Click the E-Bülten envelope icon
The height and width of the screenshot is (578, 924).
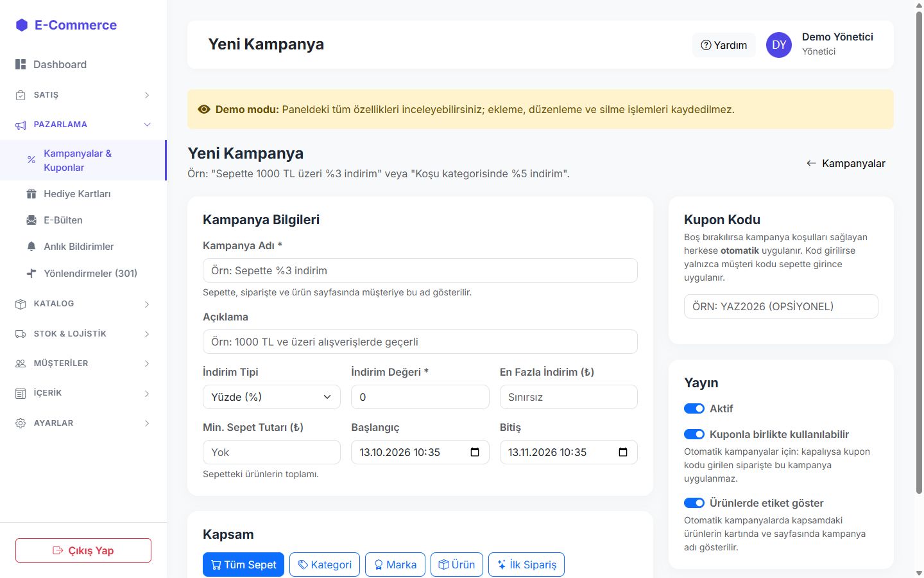[x=31, y=220]
